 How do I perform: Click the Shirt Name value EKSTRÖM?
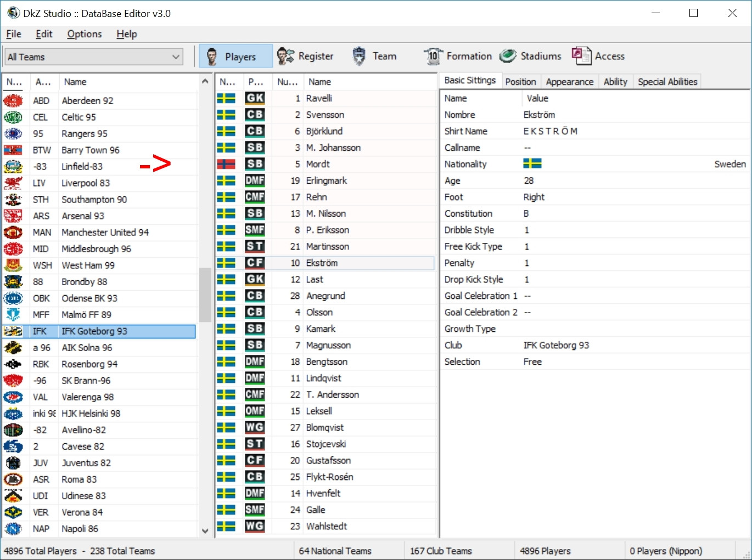tap(551, 131)
